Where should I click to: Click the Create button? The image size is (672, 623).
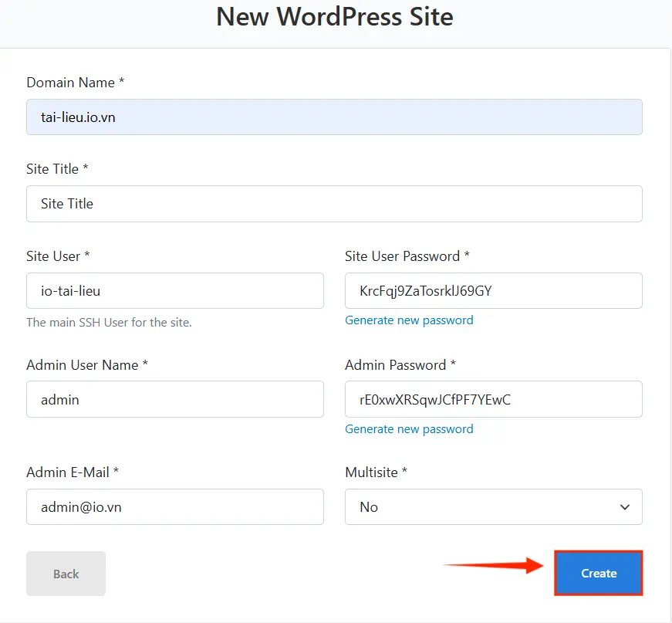598,573
